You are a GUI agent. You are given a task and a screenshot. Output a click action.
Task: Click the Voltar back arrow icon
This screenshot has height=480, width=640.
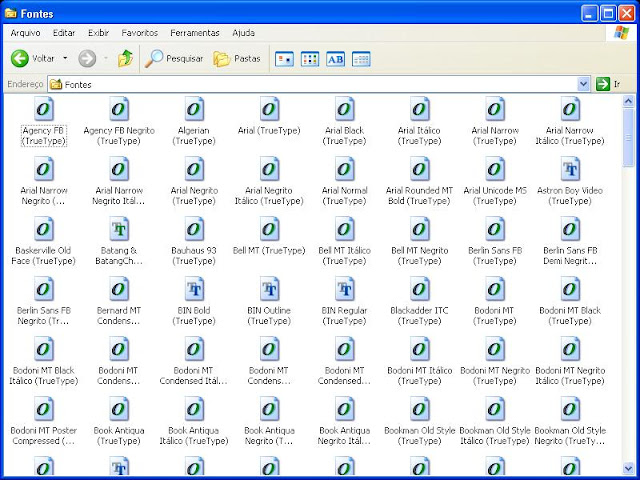click(20, 59)
